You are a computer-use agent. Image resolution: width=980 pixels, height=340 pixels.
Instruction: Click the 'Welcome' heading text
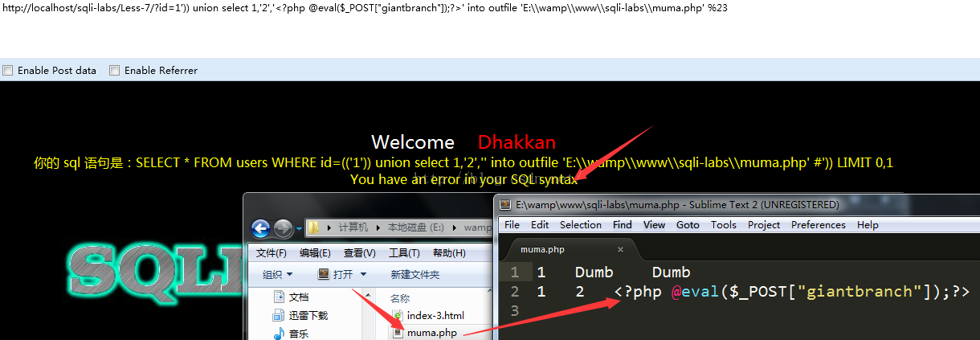point(413,143)
